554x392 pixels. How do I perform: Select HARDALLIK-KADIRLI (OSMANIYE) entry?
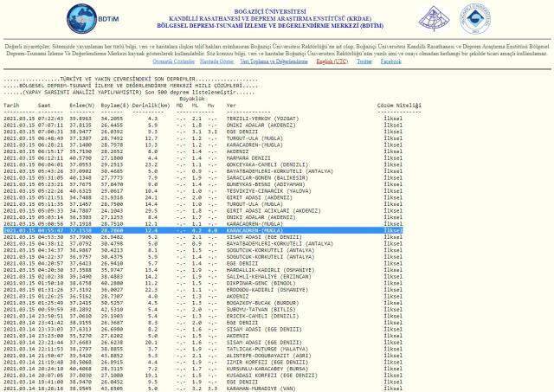coord(271,270)
